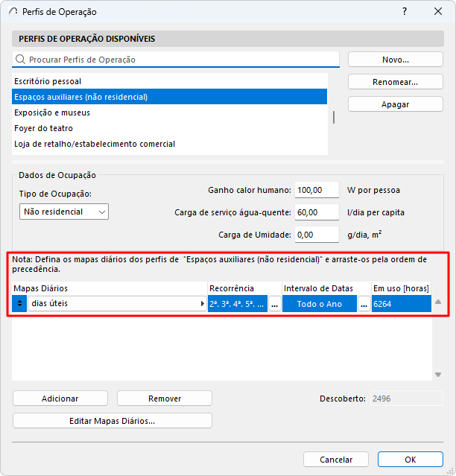Click the Recorrência column header

tap(244, 288)
